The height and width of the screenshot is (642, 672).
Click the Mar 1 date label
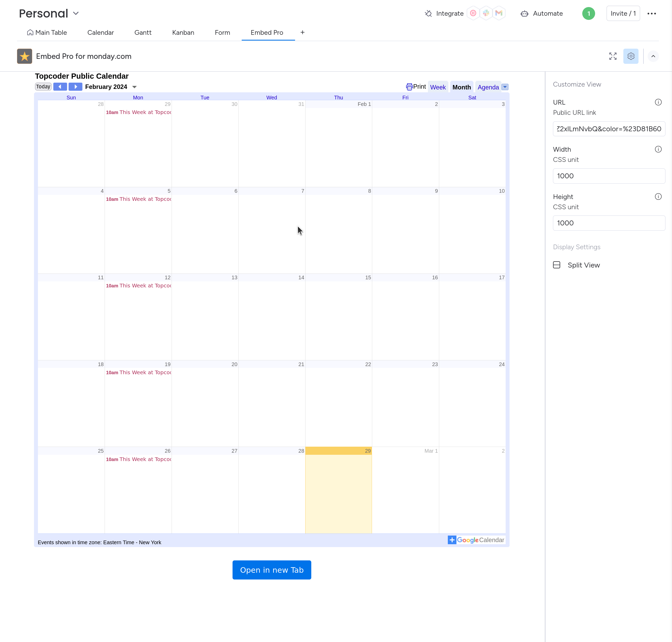431,451
